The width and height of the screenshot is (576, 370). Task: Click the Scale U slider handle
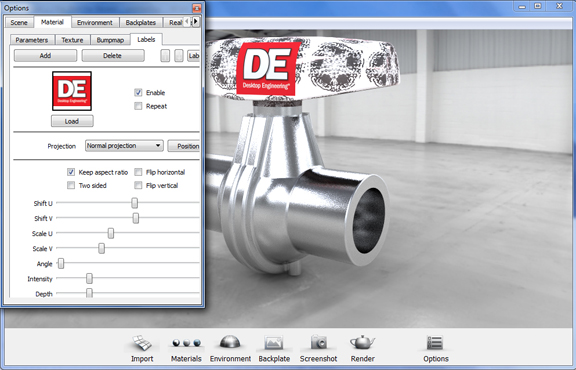tap(111, 233)
